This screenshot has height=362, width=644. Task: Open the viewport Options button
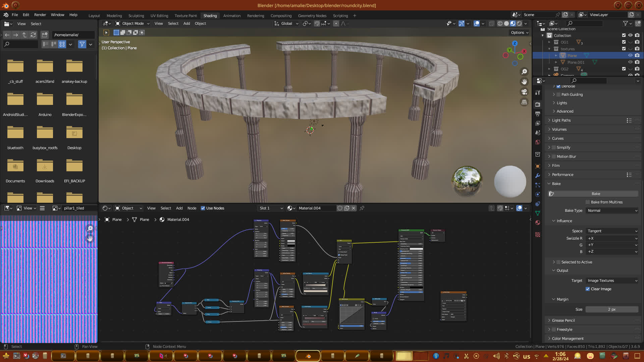point(519,33)
